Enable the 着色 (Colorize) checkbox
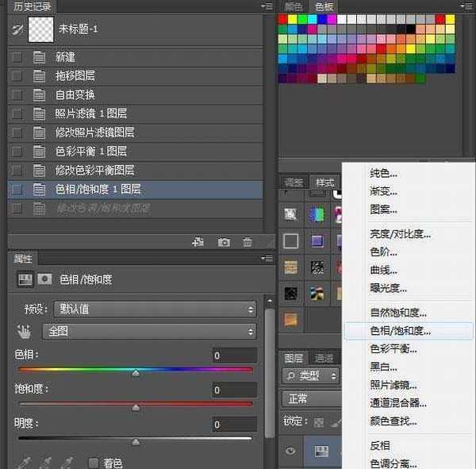 coord(94,463)
